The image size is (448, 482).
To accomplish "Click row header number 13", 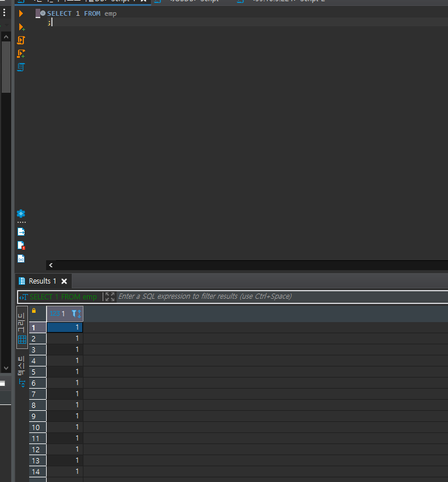I will (x=37, y=460).
